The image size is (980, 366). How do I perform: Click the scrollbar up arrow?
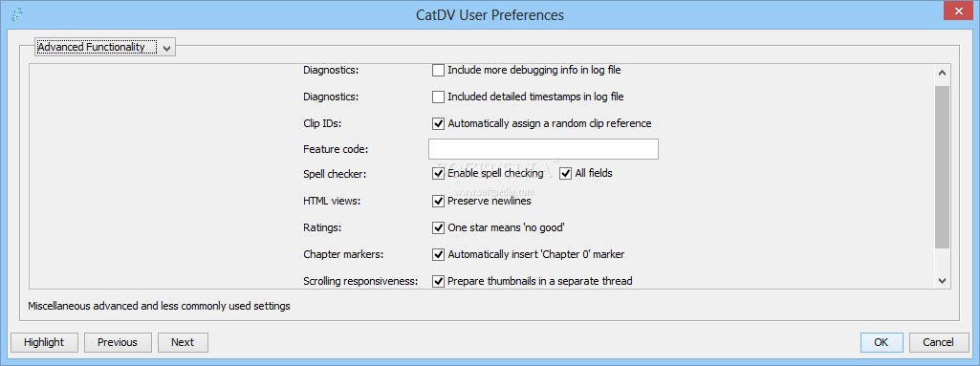(x=943, y=73)
